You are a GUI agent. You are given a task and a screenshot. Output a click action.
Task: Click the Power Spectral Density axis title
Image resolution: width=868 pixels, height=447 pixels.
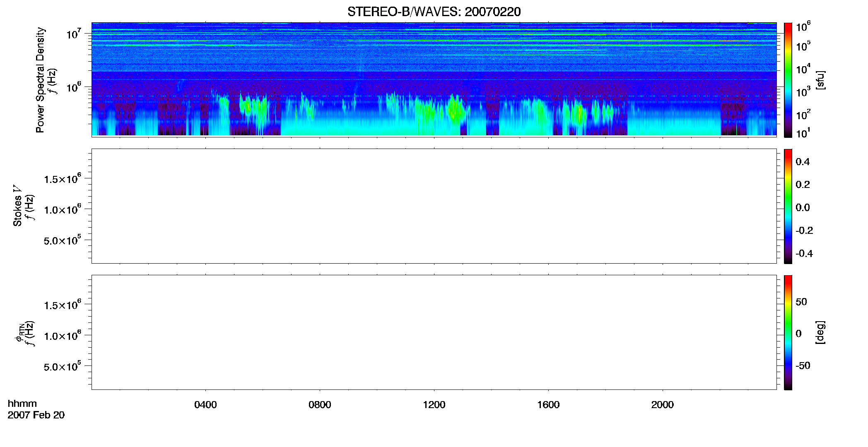[x=40, y=80]
